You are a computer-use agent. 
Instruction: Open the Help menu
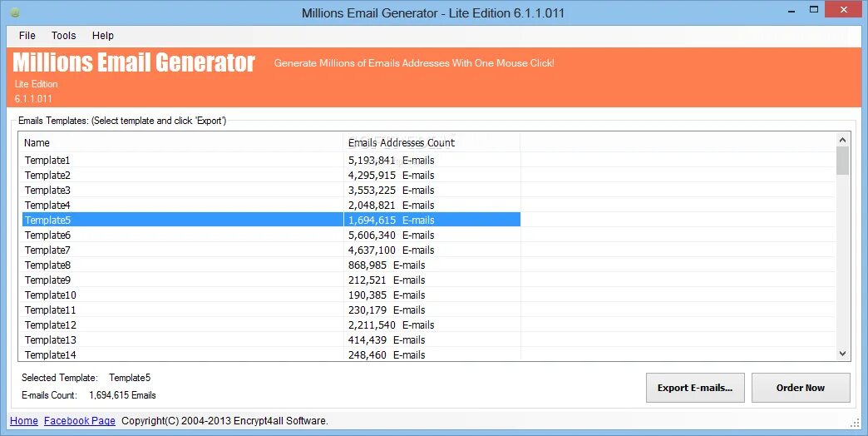(x=103, y=36)
